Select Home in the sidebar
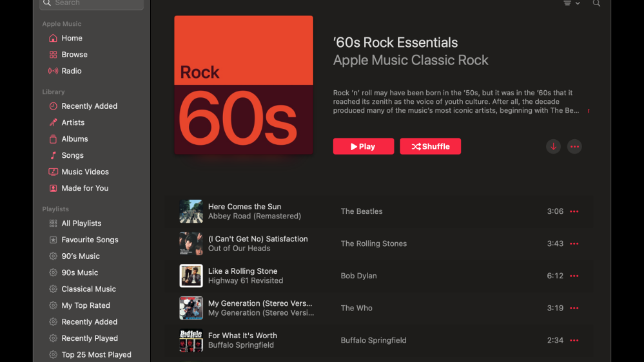Viewport: 644px width, 362px height. pyautogui.click(x=72, y=38)
